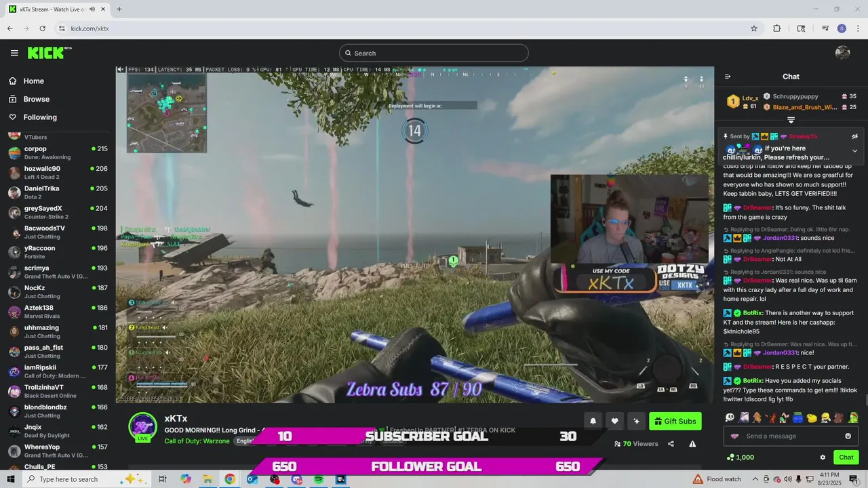Insert the green frog emote
This screenshot has width=868, height=488.
tap(853, 418)
